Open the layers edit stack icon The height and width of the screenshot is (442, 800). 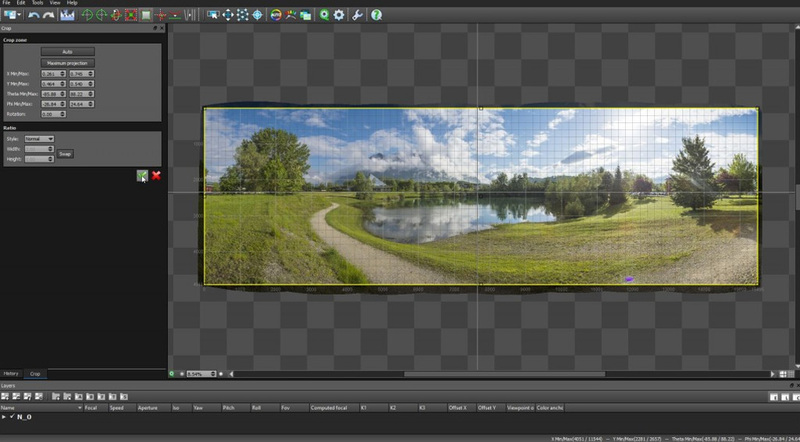tap(306, 15)
